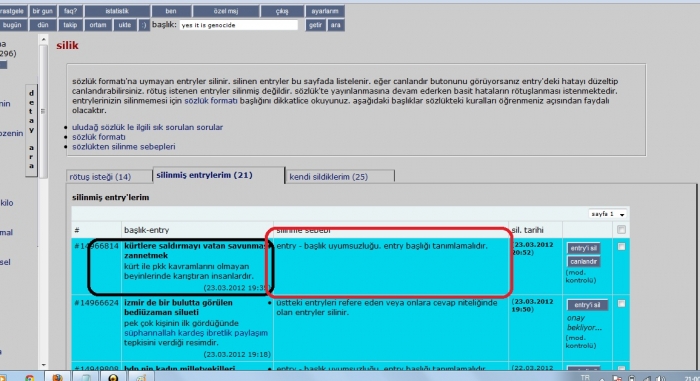Click the TR language indicator in taskbar

[585, 377]
